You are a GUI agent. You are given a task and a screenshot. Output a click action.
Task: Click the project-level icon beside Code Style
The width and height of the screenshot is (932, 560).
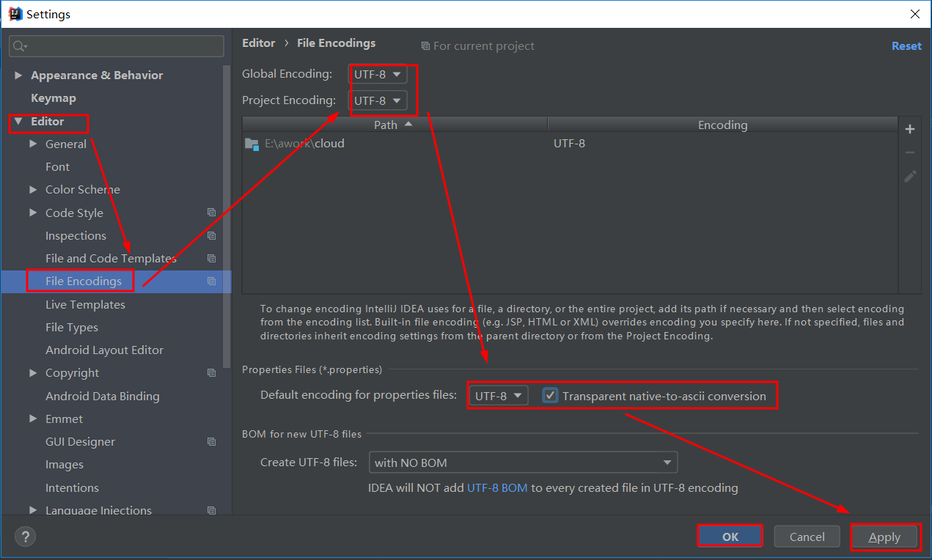[x=211, y=213]
